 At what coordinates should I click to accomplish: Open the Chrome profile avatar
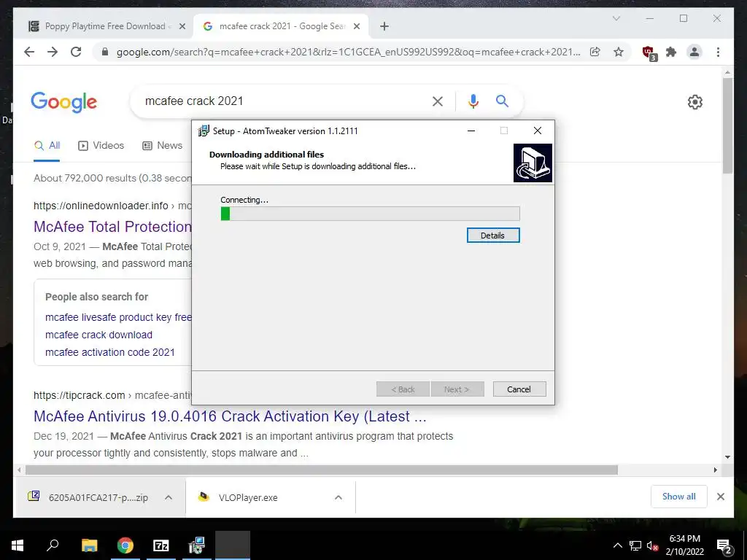click(694, 52)
